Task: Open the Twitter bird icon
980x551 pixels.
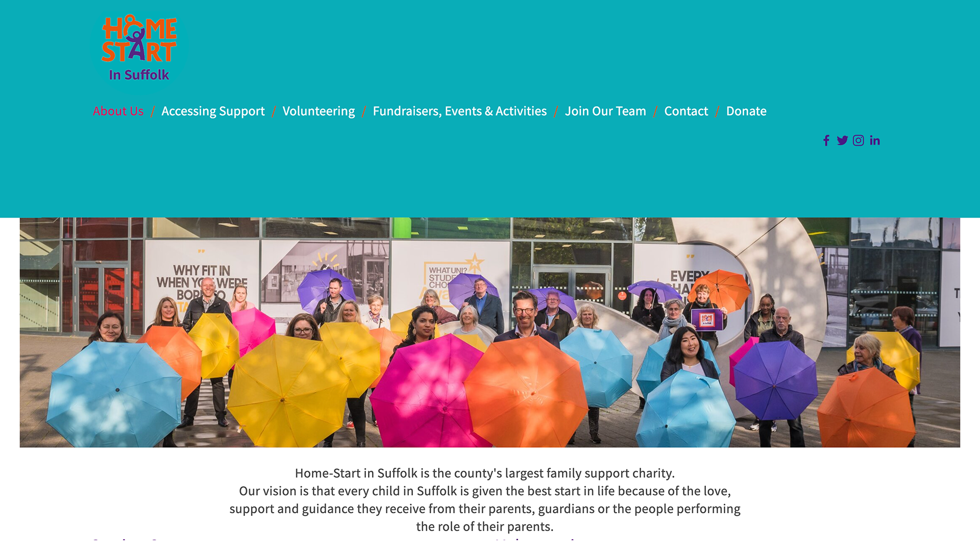Action: [842, 140]
